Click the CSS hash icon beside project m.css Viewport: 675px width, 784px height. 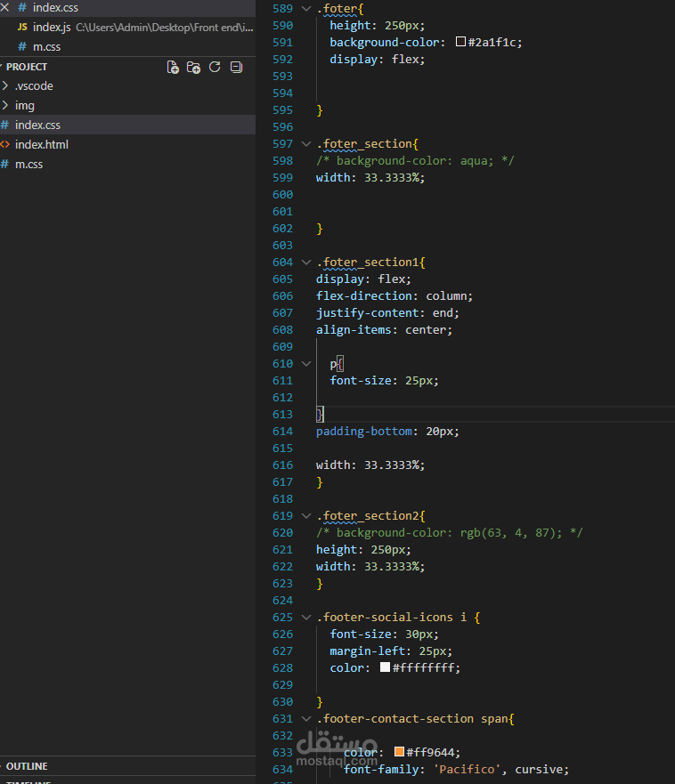[x=4, y=164]
